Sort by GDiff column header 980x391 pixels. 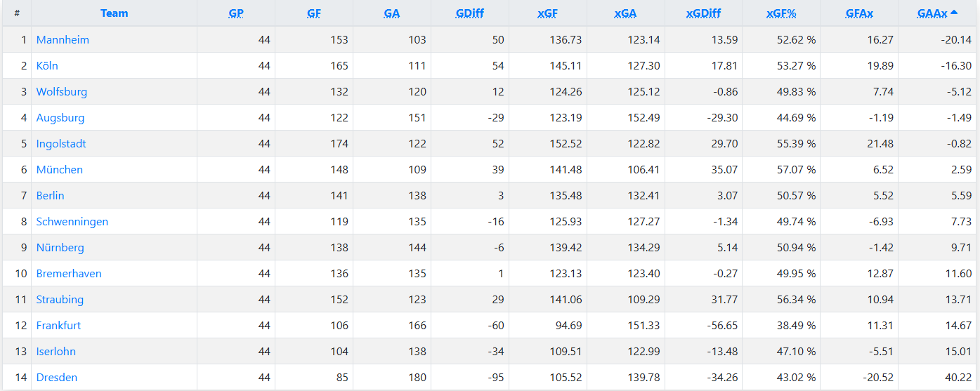tap(469, 13)
